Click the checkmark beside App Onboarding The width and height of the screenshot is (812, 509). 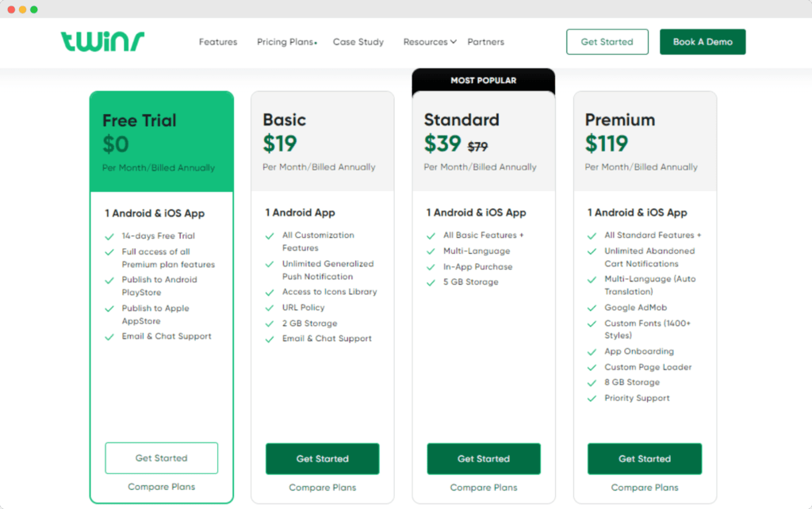coord(591,351)
